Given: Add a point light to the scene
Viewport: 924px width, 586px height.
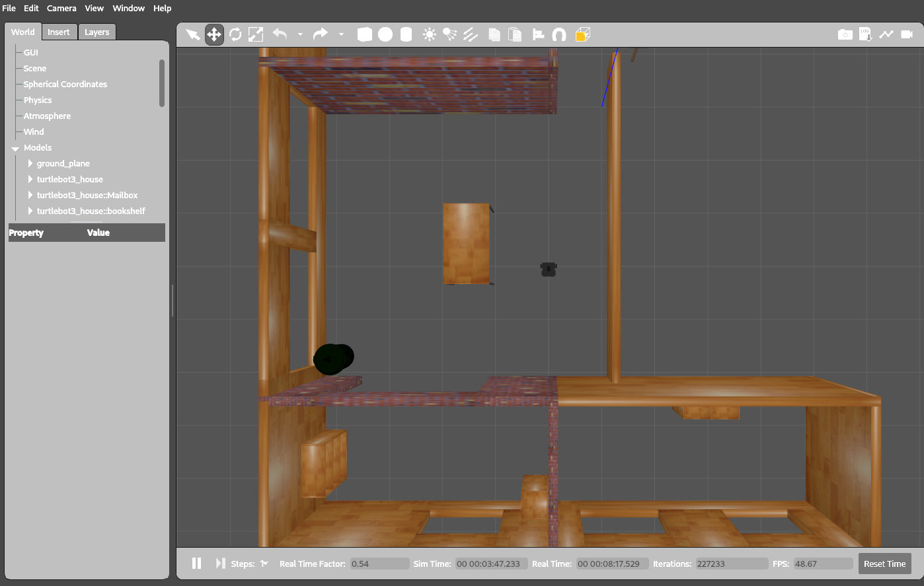Looking at the screenshot, I should tap(429, 34).
